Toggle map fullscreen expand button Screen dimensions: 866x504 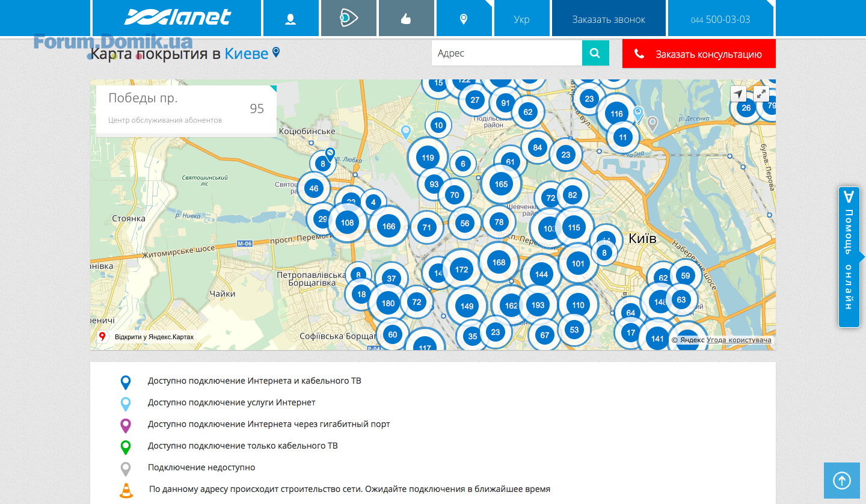click(761, 94)
